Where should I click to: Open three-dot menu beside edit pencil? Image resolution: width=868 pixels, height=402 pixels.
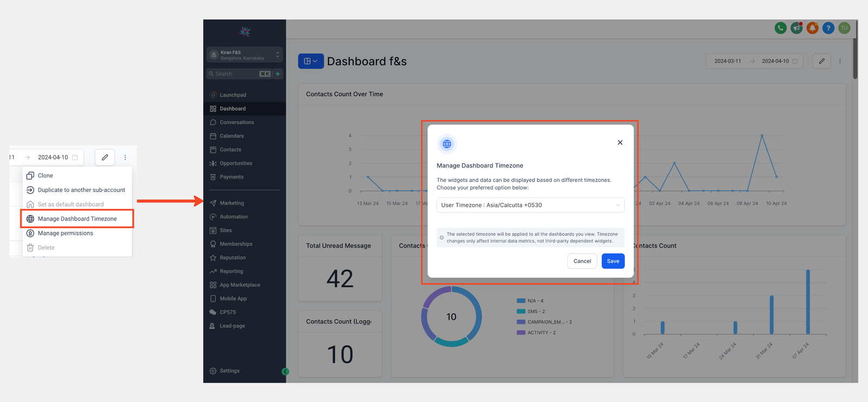pos(840,61)
